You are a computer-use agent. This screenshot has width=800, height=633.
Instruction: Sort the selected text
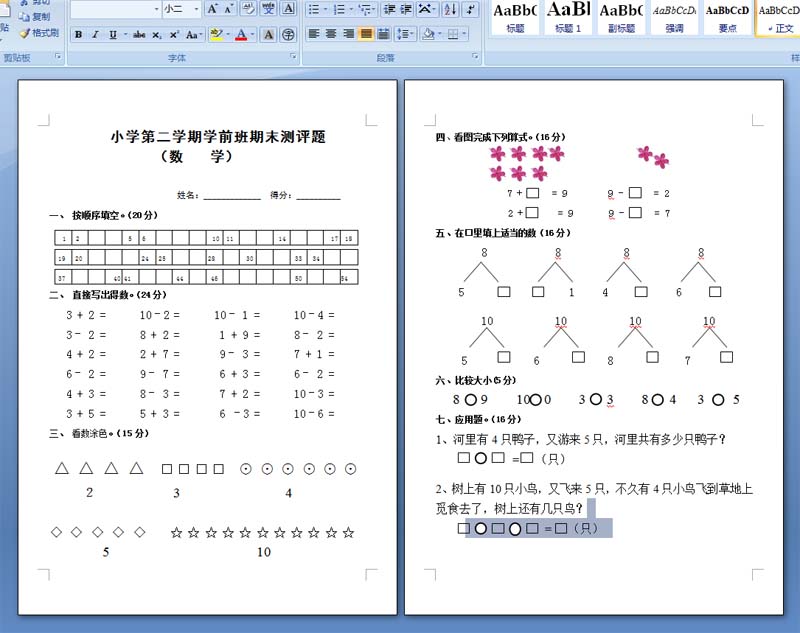tap(451, 9)
